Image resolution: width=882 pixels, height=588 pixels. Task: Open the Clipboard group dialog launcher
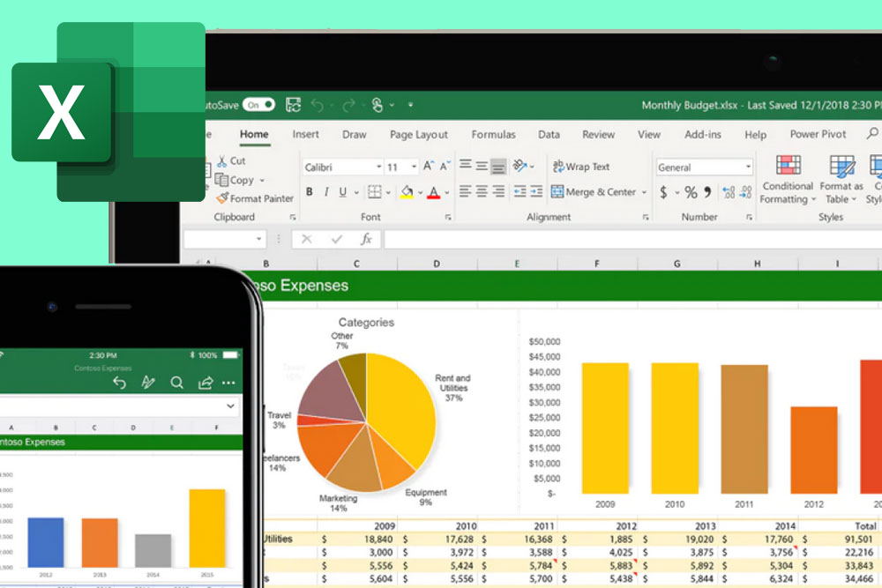coord(293,217)
